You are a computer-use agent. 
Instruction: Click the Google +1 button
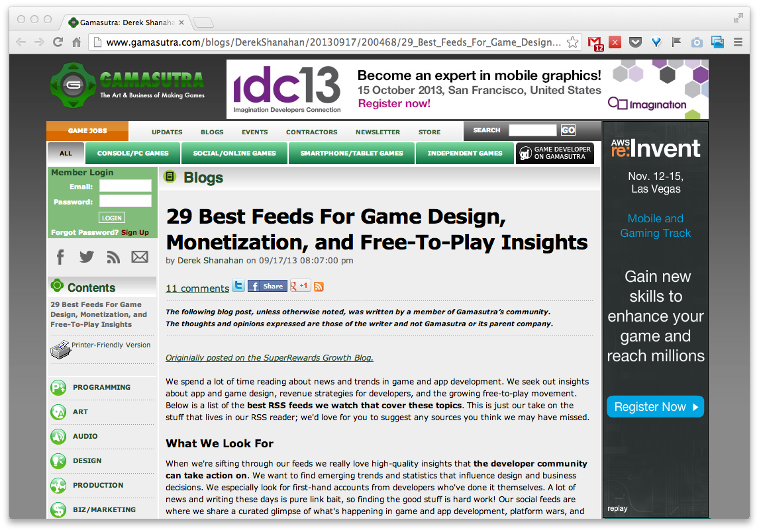click(x=300, y=286)
